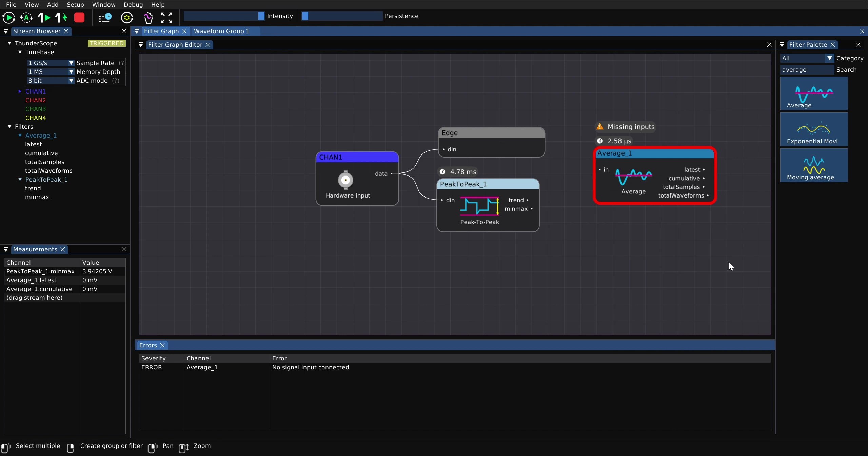Select CHAN2 in the Stream Browser
868x456 pixels.
36,100
